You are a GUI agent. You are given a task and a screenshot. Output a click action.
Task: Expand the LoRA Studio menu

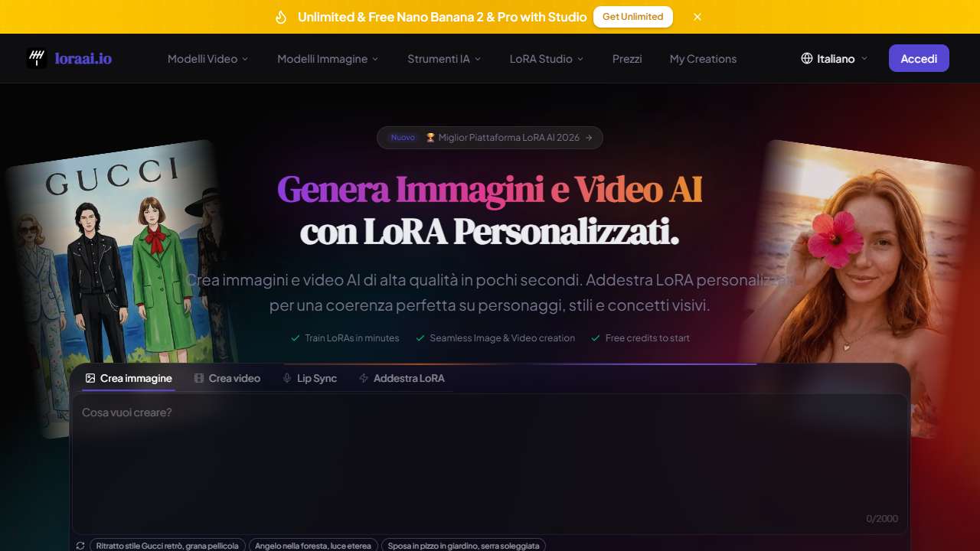[546, 58]
